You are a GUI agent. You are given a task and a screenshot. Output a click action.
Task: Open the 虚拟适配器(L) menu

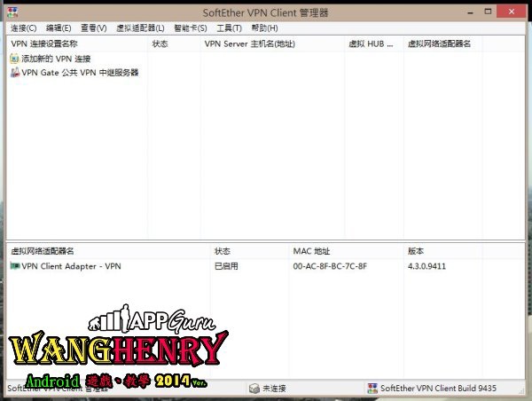[140, 28]
